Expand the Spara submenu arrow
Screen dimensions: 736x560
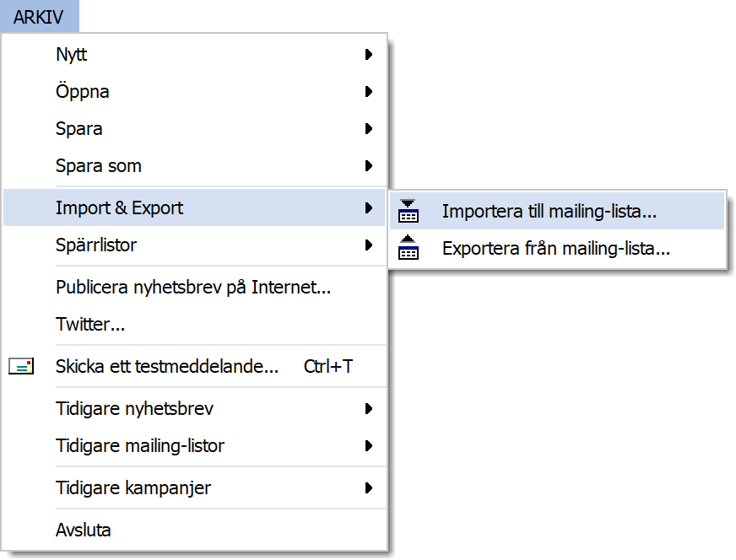[x=369, y=128]
